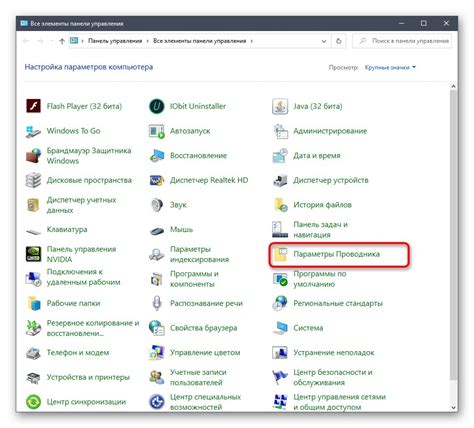Open the Диспетчер учетных данных icon

tap(33, 205)
